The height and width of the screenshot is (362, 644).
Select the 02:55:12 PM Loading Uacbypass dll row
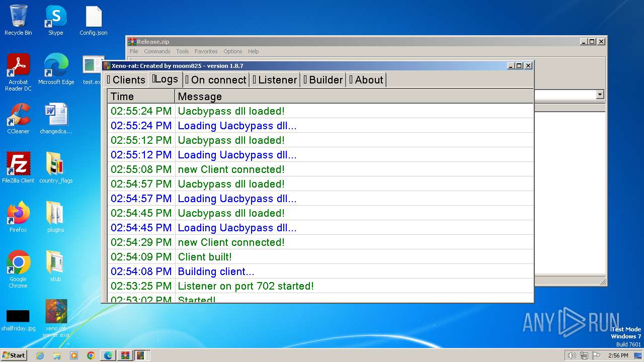pyautogui.click(x=320, y=155)
